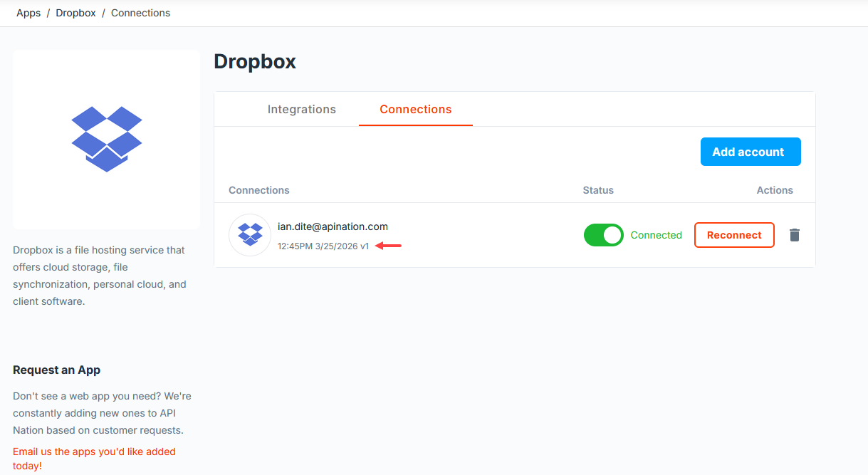The width and height of the screenshot is (868, 475).
Task: Click the Request an App heading
Action: (x=57, y=370)
